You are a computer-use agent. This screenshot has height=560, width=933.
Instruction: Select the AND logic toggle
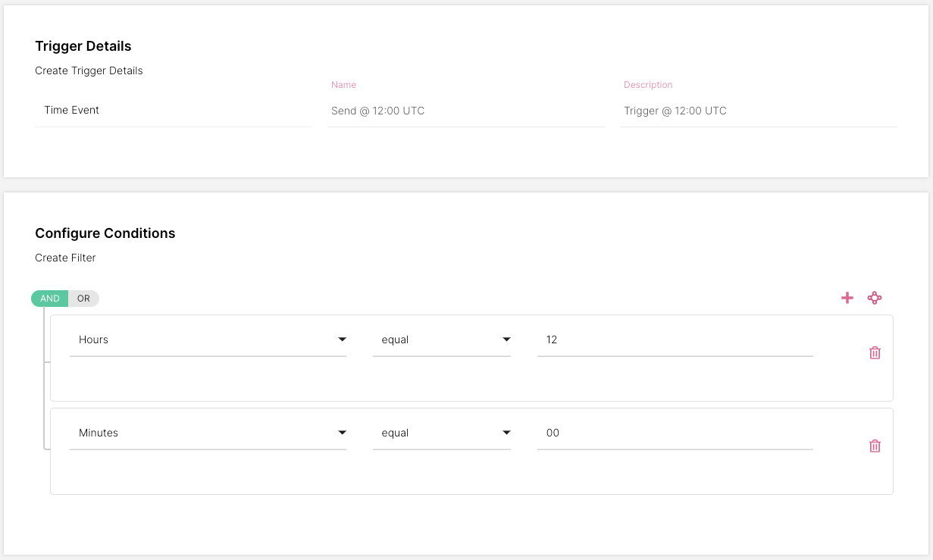[50, 299]
